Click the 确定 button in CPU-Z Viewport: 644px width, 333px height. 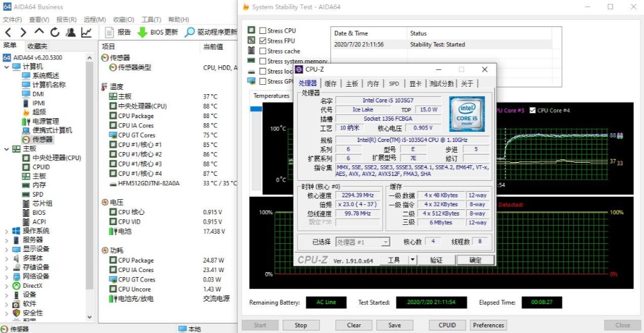pos(475,260)
